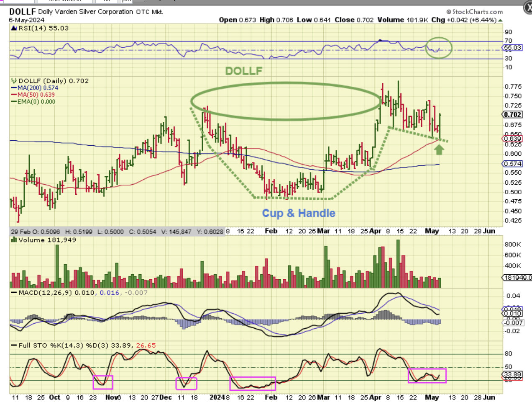This screenshot has height=402, width=532.
Task: Click the Volume 181,949 panel legend
Action: 43,240
